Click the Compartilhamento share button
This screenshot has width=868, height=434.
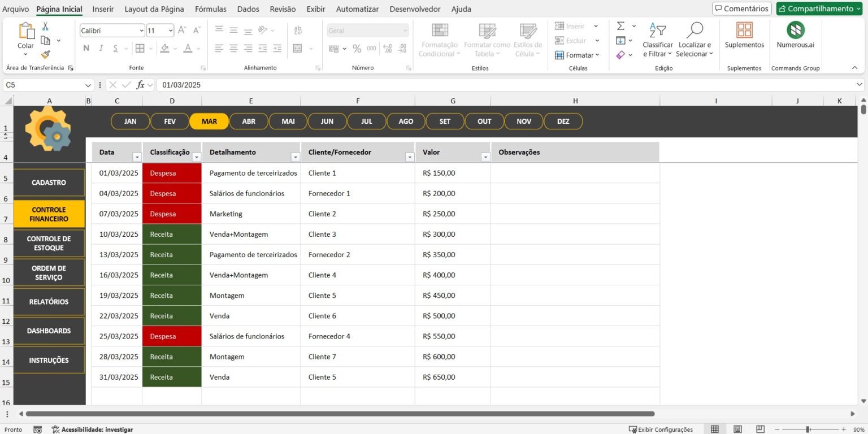pos(819,8)
